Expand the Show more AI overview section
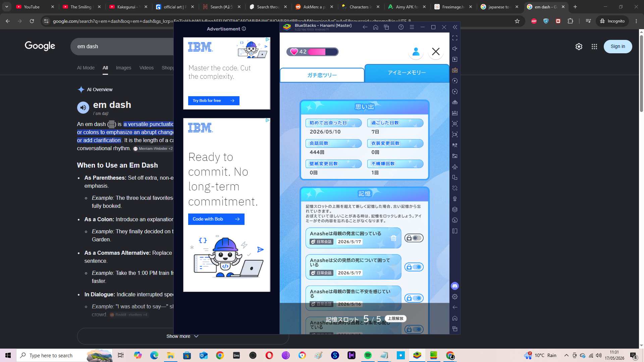644x362 pixels. pos(183,336)
